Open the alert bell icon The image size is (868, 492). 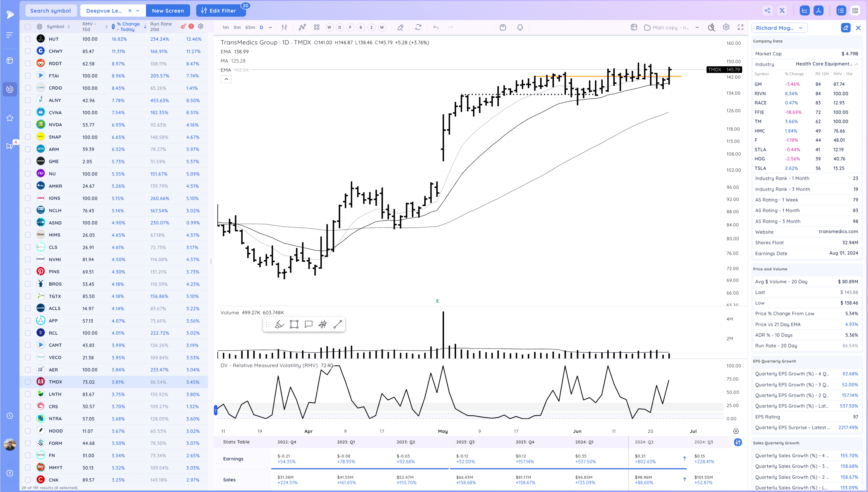click(x=520, y=27)
